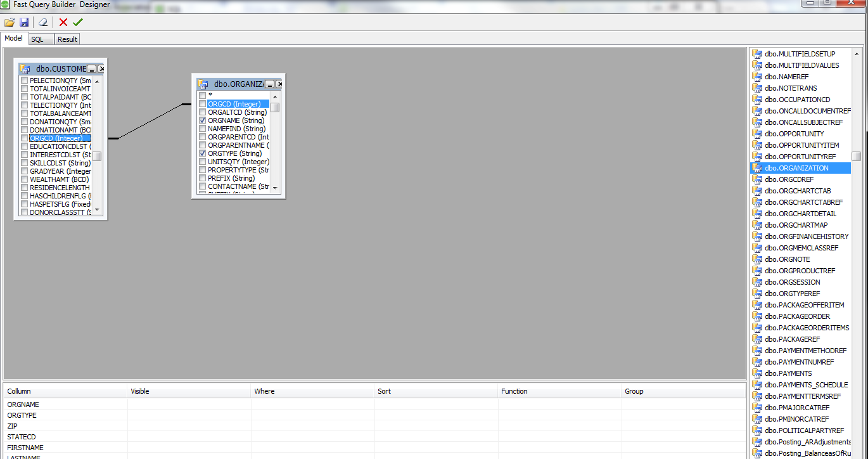Click the CUSTOMER field list scroll-up arrow
The width and height of the screenshot is (868, 459).
[x=97, y=81]
